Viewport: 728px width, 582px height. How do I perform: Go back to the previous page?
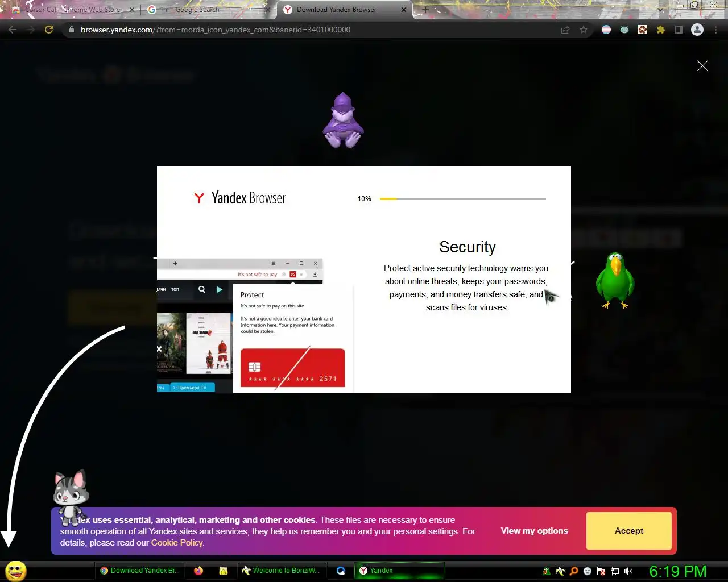pyautogui.click(x=13, y=30)
